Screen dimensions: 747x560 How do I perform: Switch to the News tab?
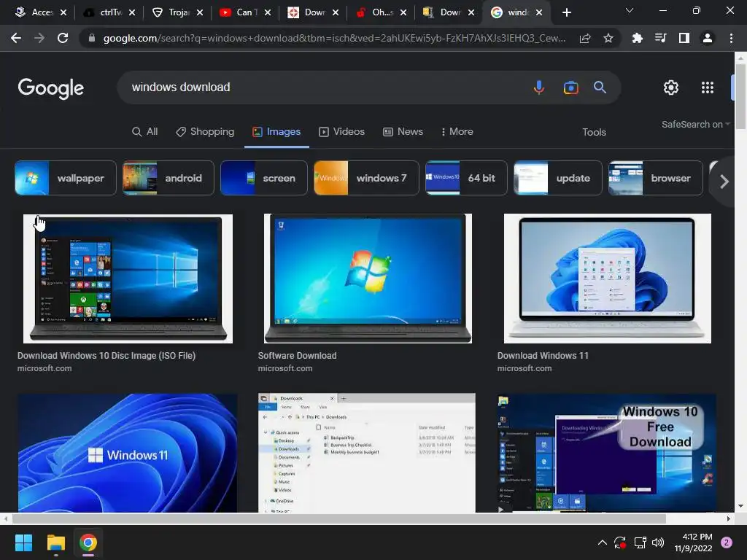(x=403, y=131)
